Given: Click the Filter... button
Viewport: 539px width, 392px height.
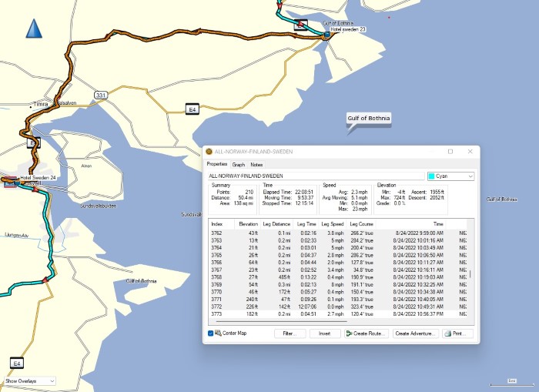Looking at the screenshot, I should [x=290, y=333].
